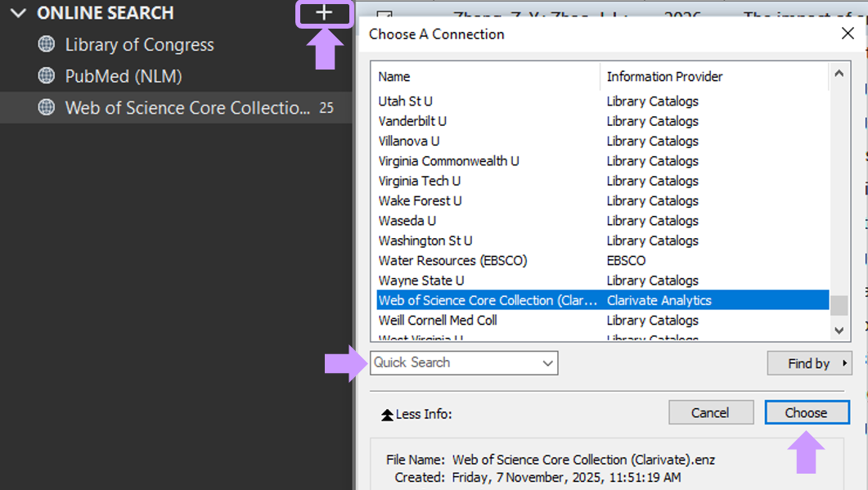
Task: Open the Quick Search dropdown arrow
Action: click(547, 363)
